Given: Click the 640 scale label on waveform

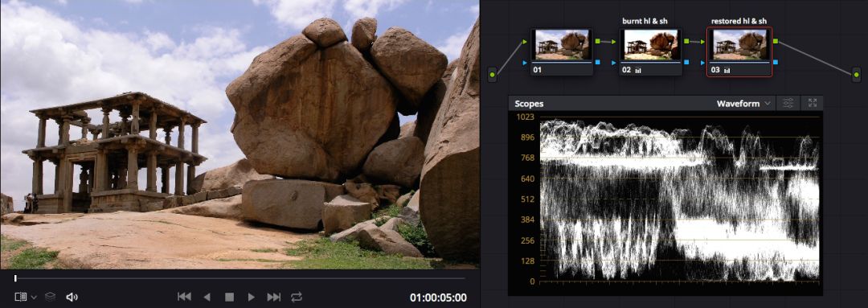Looking at the screenshot, I should (527, 179).
